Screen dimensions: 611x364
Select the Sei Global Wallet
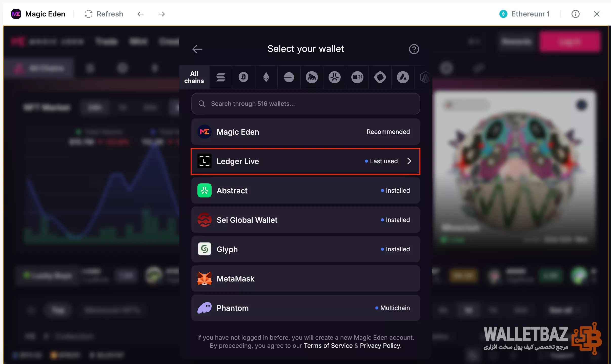(306, 220)
